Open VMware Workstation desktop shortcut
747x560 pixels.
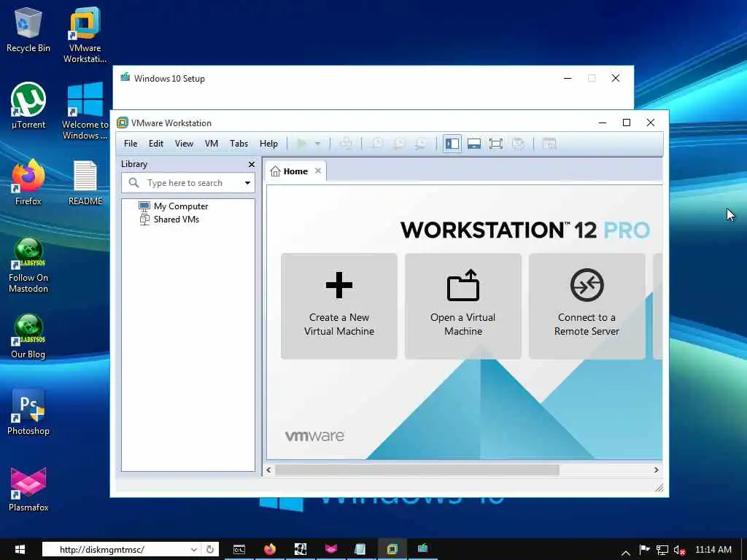tap(85, 36)
